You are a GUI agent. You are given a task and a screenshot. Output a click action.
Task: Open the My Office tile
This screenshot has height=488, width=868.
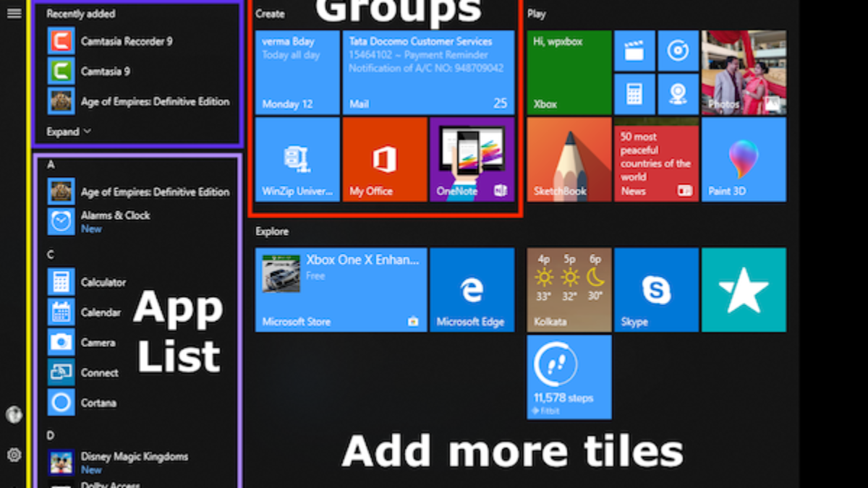pos(385,160)
